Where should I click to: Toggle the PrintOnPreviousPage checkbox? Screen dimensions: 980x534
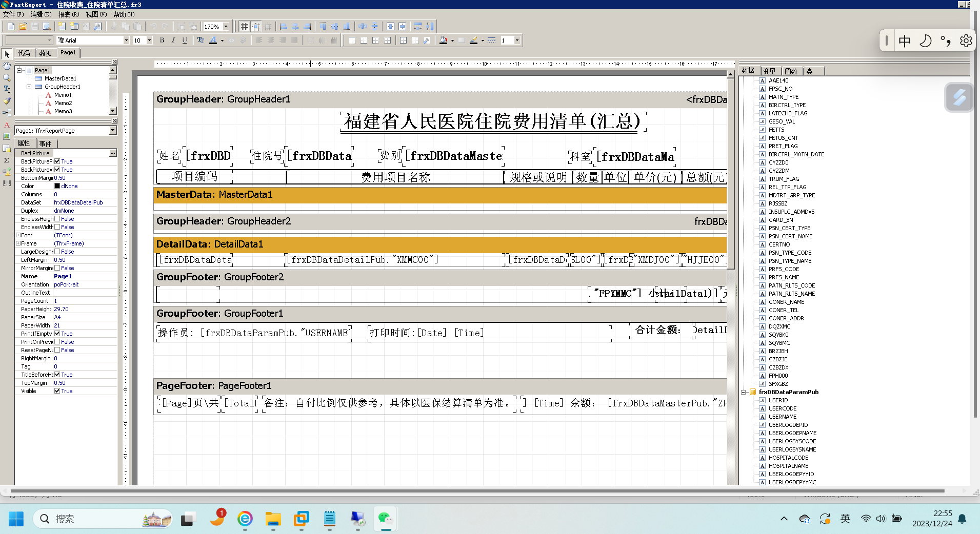[57, 342]
